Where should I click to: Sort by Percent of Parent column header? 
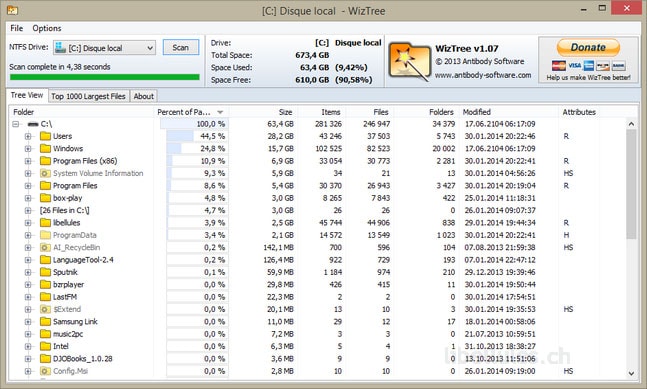pos(191,112)
